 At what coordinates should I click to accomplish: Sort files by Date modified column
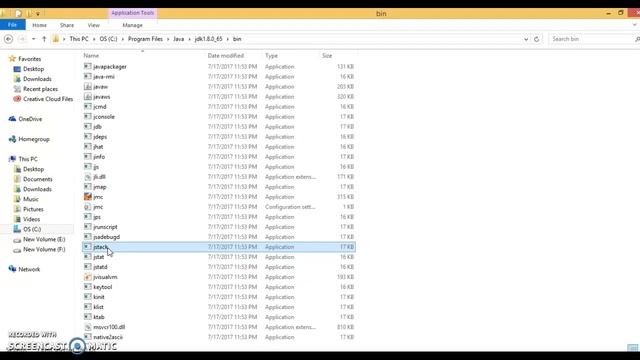[x=226, y=56]
